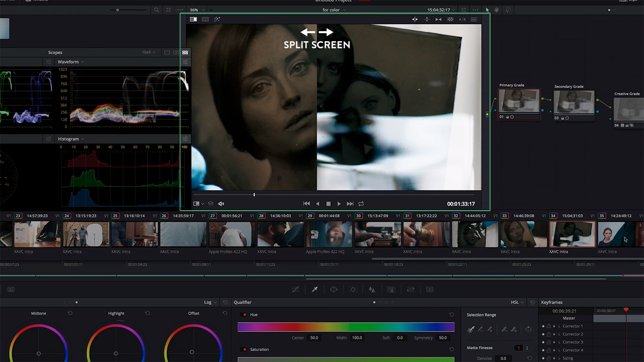
Task: Lock the Corrector 1 keyframe track
Action: coord(549,326)
